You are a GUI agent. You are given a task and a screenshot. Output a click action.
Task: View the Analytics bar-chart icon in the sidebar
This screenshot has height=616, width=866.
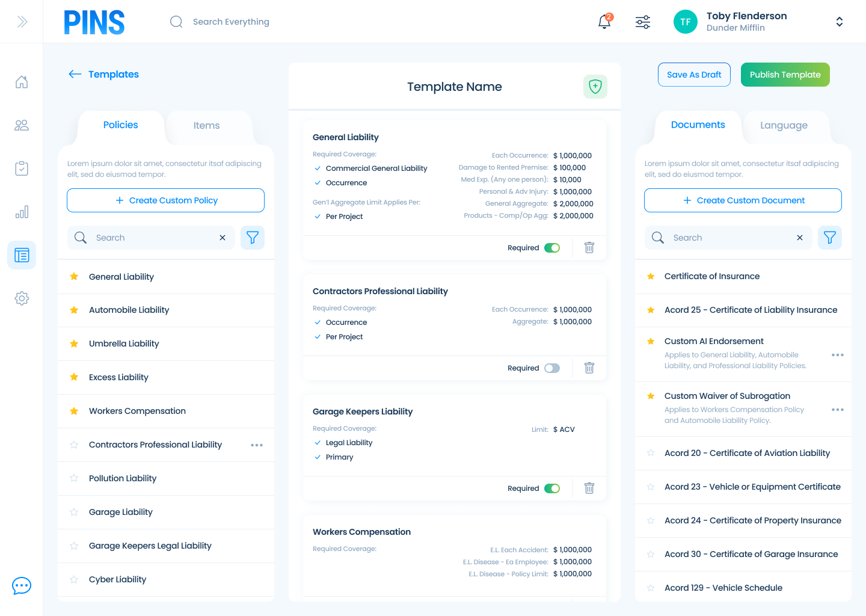[22, 212]
